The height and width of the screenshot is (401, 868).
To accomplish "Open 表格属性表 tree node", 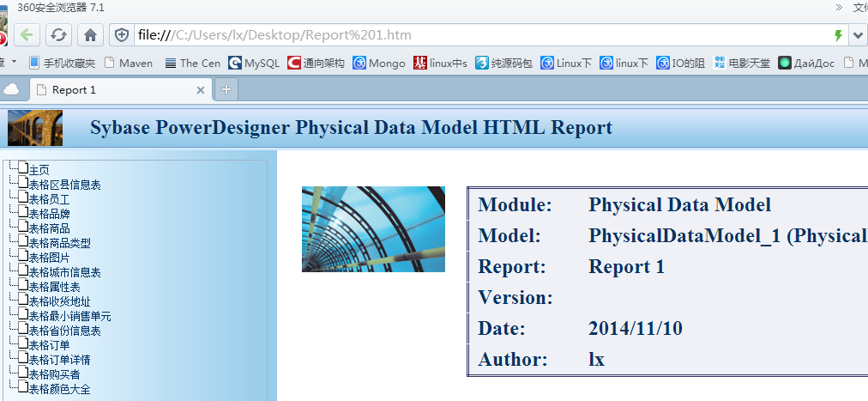I will 54,287.
